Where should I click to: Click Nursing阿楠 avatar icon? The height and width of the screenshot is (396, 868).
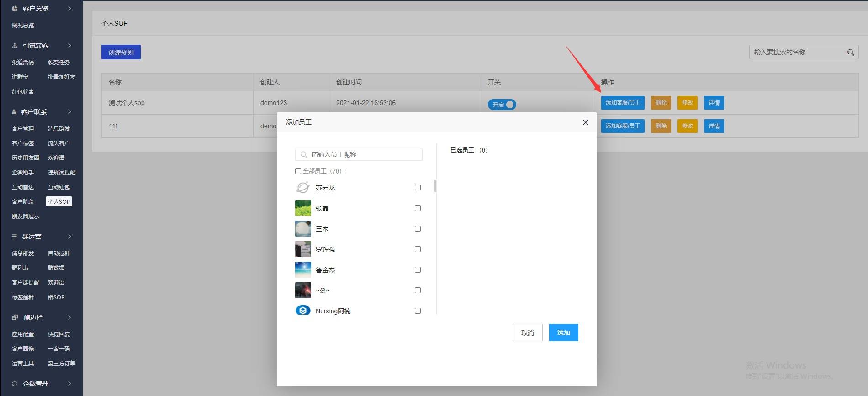tap(303, 311)
